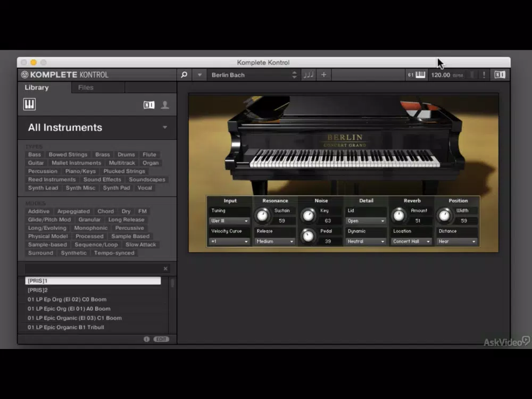Click the Key noise value 63
532x399 pixels.
(x=327, y=221)
